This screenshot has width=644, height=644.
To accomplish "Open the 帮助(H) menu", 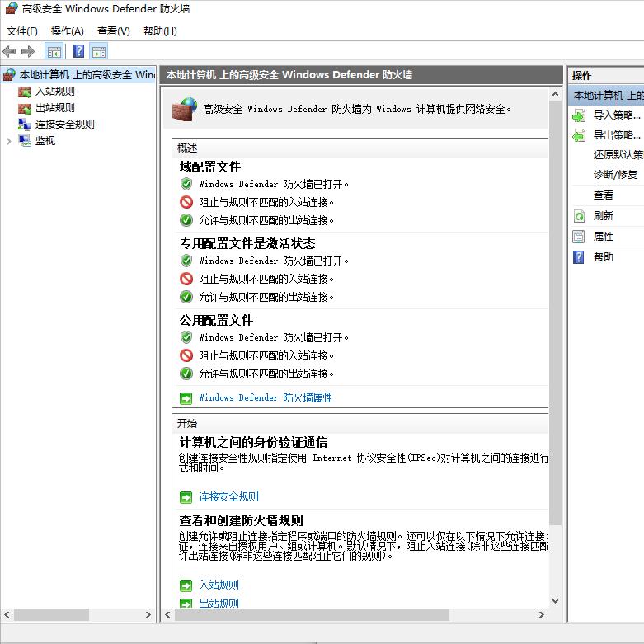I will pyautogui.click(x=160, y=31).
